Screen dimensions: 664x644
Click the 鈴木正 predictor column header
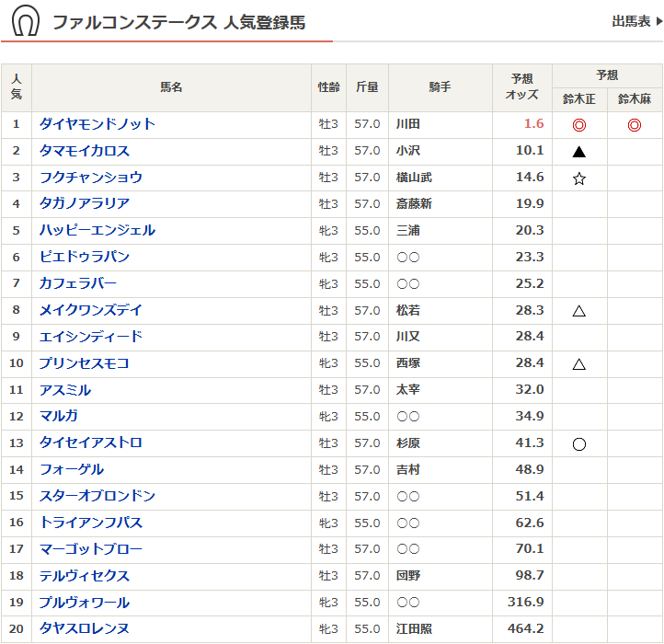pos(579,99)
